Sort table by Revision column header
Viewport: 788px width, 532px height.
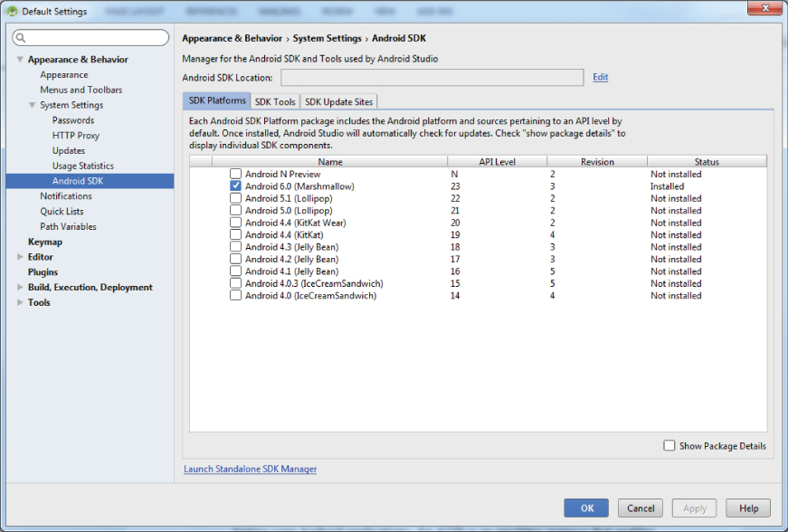point(597,162)
